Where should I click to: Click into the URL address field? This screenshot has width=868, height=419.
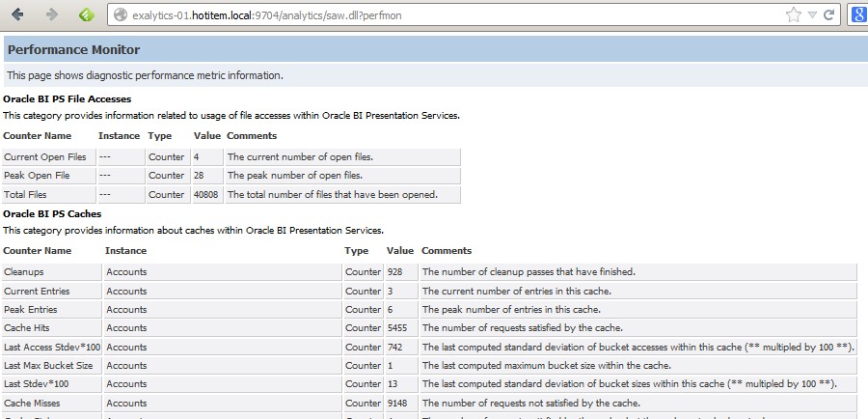(434, 14)
